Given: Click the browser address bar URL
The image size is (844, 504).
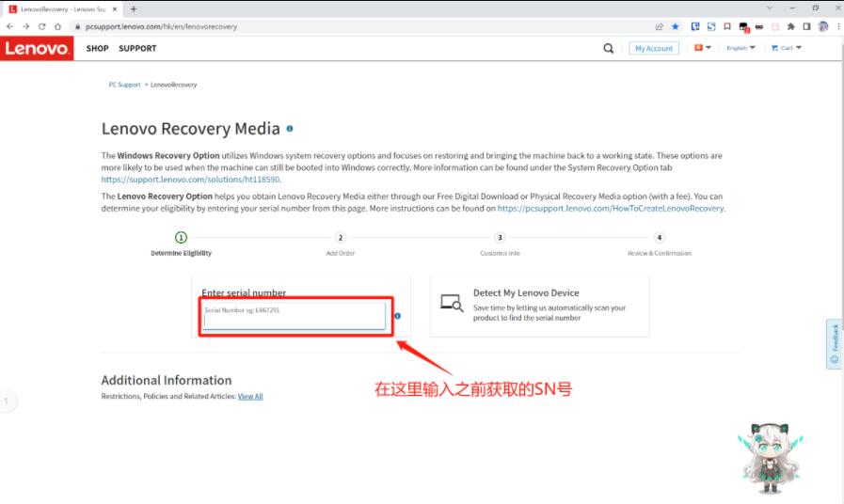Looking at the screenshot, I should pyautogui.click(x=161, y=26).
